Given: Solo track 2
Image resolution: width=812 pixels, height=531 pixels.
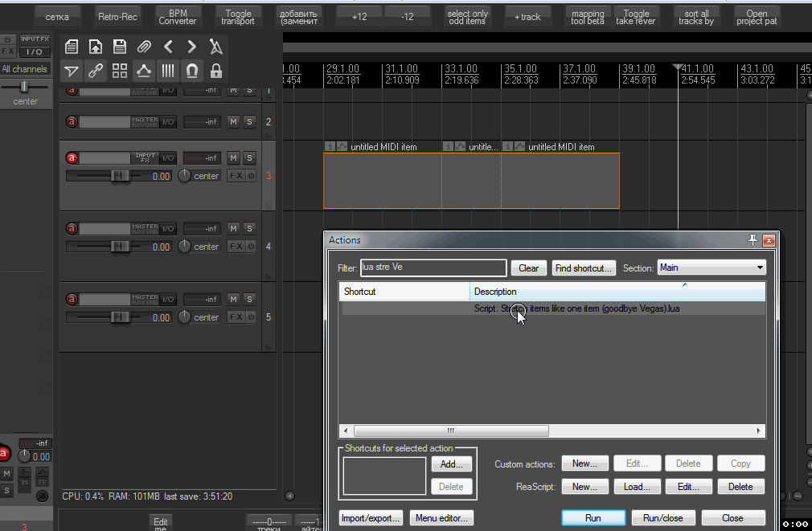Looking at the screenshot, I should 249,121.
